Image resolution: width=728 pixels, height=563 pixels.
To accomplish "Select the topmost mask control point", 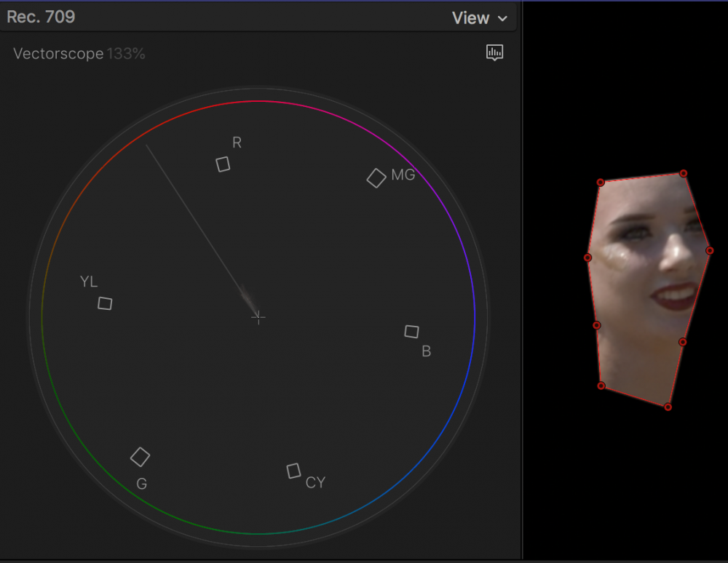I will pyautogui.click(x=683, y=173).
